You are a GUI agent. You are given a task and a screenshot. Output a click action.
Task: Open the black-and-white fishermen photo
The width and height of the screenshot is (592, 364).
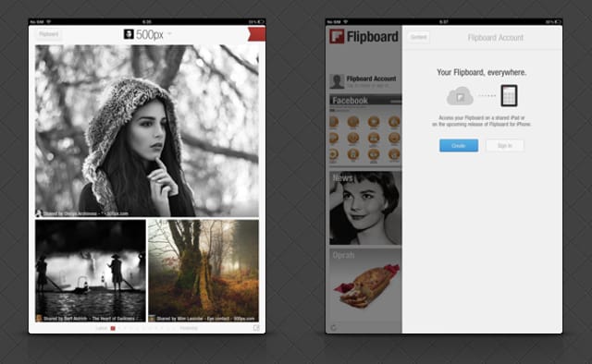[x=91, y=271]
